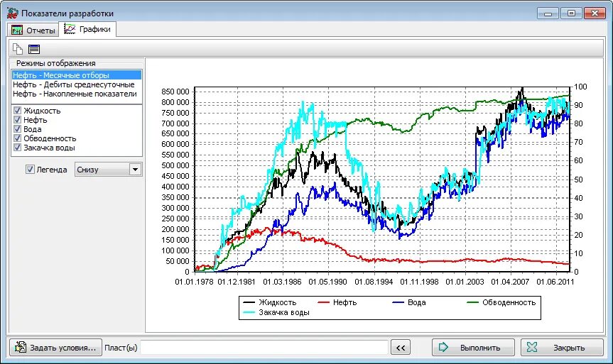The width and height of the screenshot is (613, 364).
Task: Click the copy chart toolbar icon
Action: point(18,49)
